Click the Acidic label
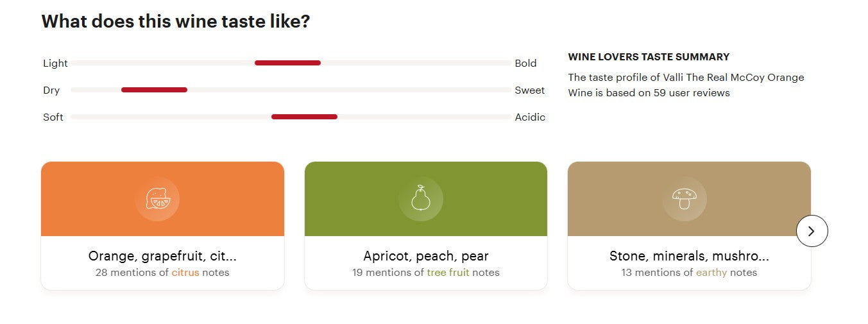 pyautogui.click(x=530, y=117)
